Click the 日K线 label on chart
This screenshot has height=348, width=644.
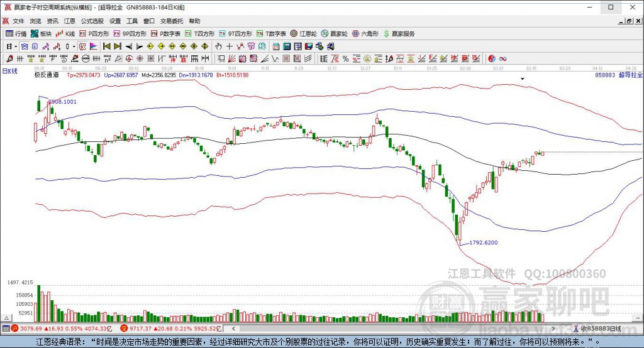click(x=10, y=72)
